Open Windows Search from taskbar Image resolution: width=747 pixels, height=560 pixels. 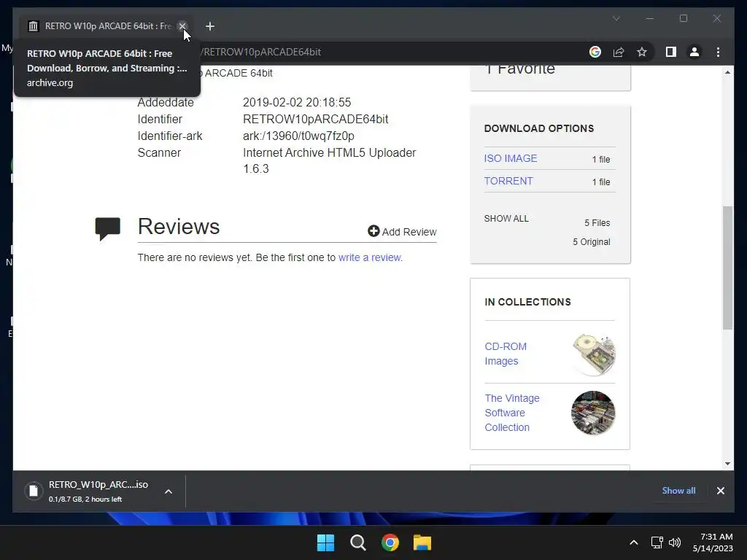pyautogui.click(x=357, y=542)
